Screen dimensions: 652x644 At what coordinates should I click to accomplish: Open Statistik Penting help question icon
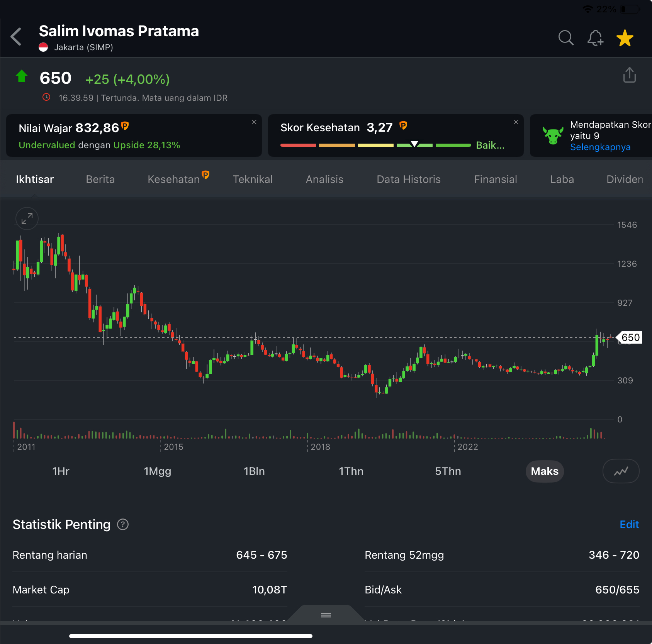(123, 524)
